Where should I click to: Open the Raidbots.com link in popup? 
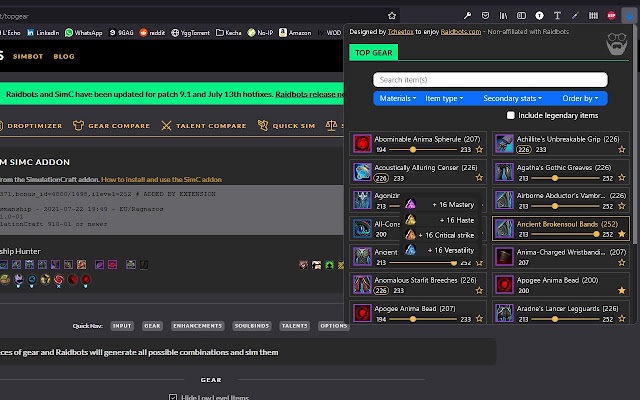point(461,31)
